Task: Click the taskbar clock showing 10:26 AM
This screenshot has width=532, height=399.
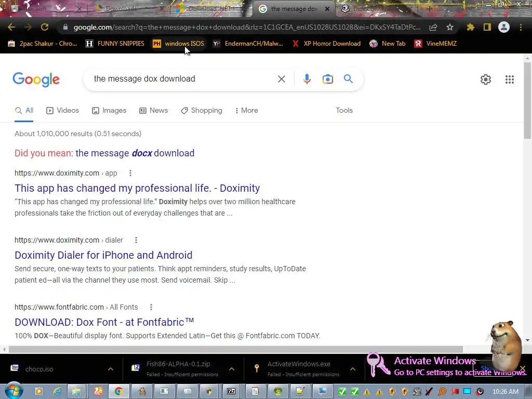Action: click(506, 392)
